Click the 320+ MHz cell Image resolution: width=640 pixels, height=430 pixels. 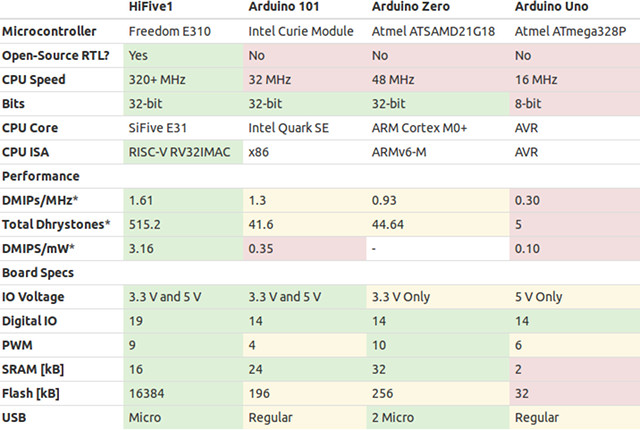[x=183, y=80]
